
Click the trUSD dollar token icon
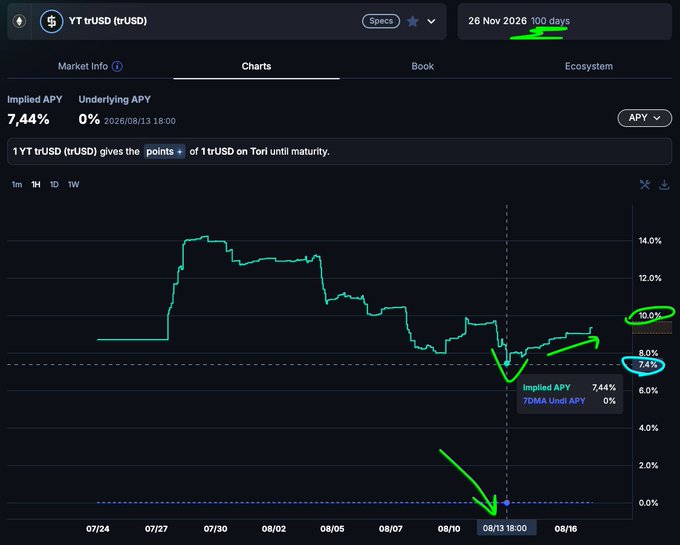52,21
